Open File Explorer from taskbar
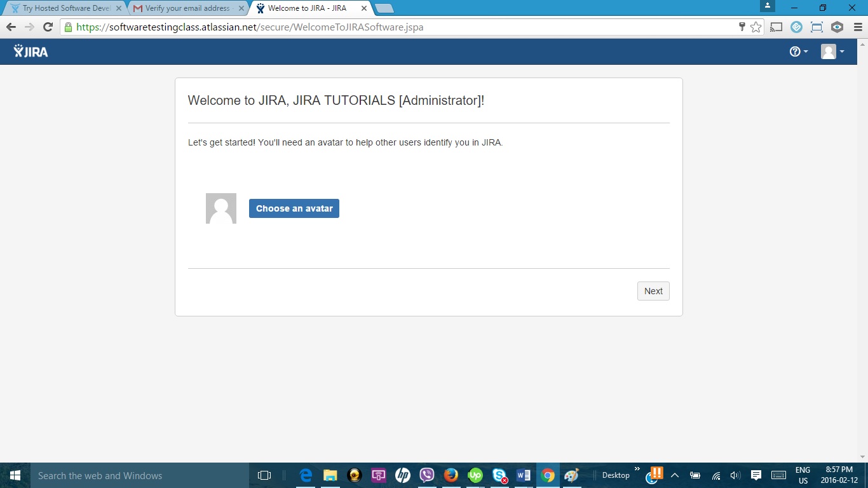868x488 pixels. point(330,475)
